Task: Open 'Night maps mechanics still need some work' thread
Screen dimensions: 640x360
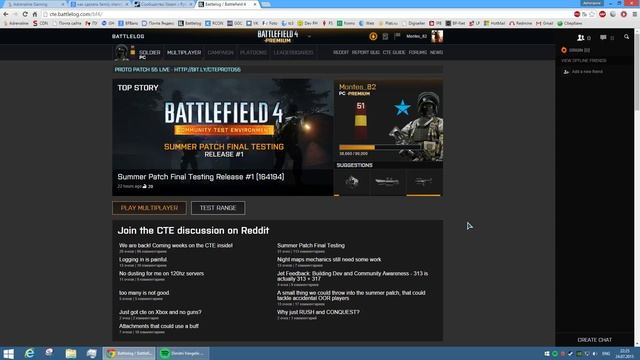Action: pos(329,260)
